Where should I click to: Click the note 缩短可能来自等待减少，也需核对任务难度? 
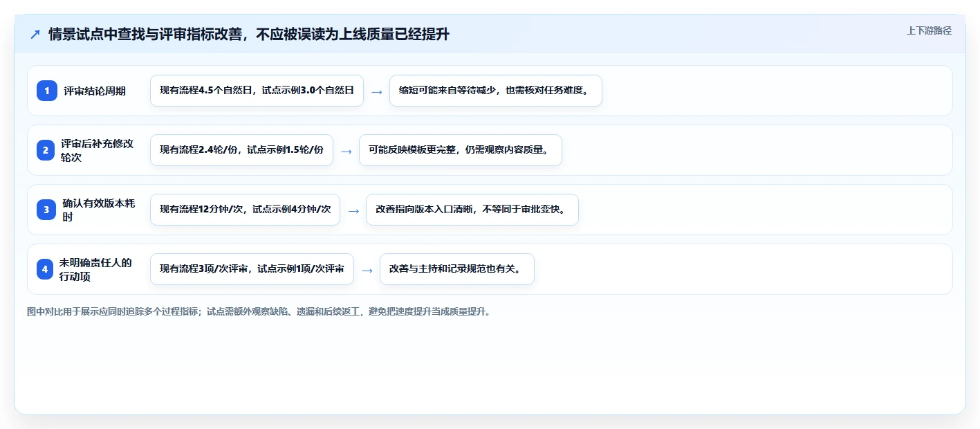click(x=496, y=91)
